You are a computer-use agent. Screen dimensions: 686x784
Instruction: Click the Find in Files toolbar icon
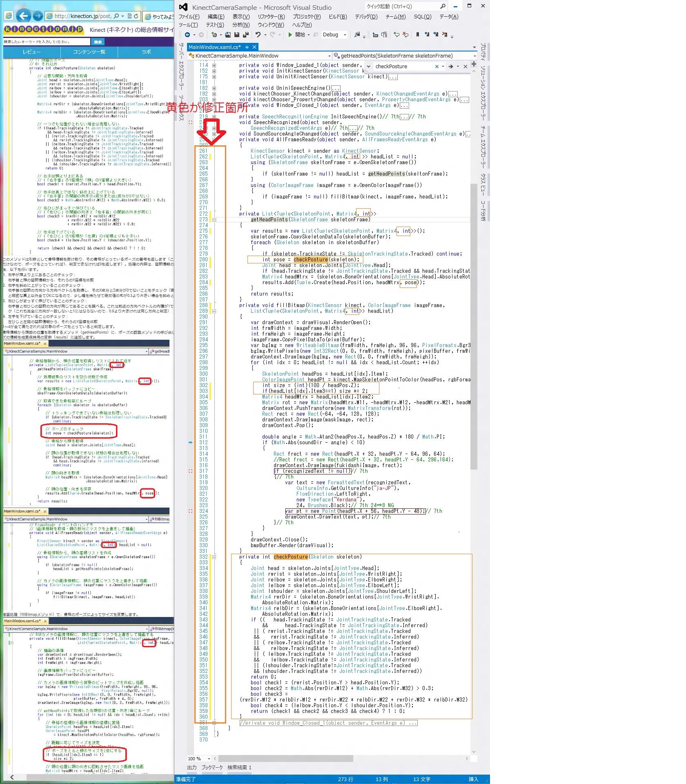click(x=357, y=35)
